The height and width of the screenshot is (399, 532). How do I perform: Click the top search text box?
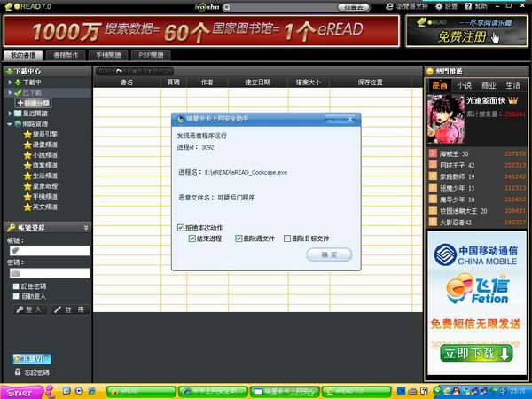pyautogui.click(x=284, y=7)
